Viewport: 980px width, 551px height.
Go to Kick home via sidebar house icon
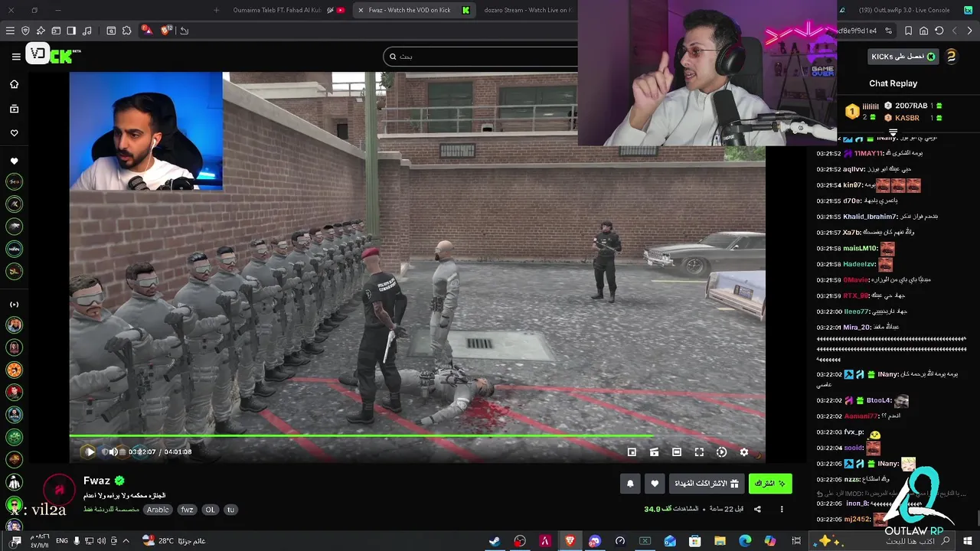(14, 84)
